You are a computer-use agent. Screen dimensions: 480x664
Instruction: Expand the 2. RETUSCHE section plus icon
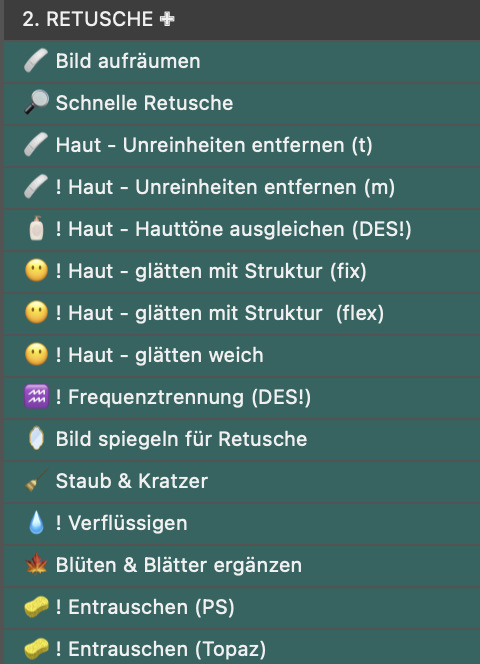[x=167, y=19]
